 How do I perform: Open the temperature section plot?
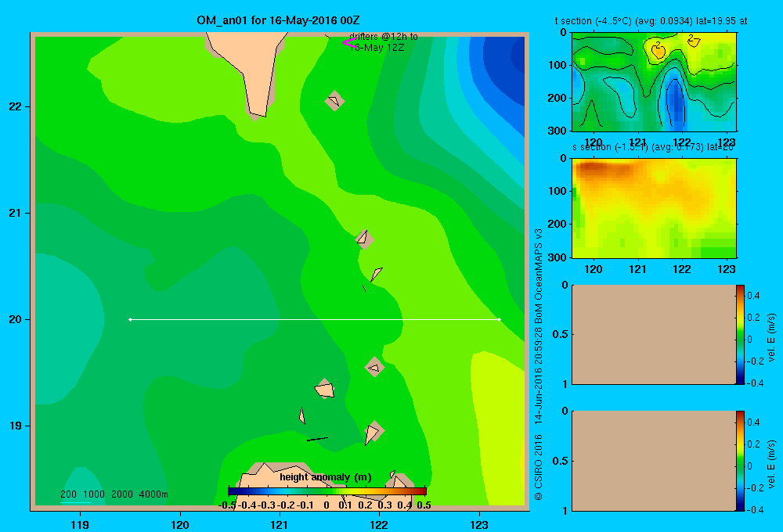654,82
